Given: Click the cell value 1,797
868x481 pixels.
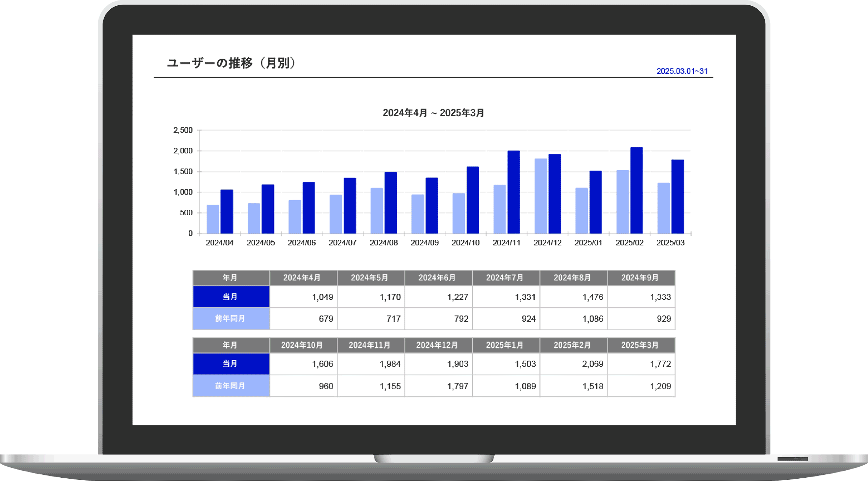Looking at the screenshot, I should [x=458, y=386].
